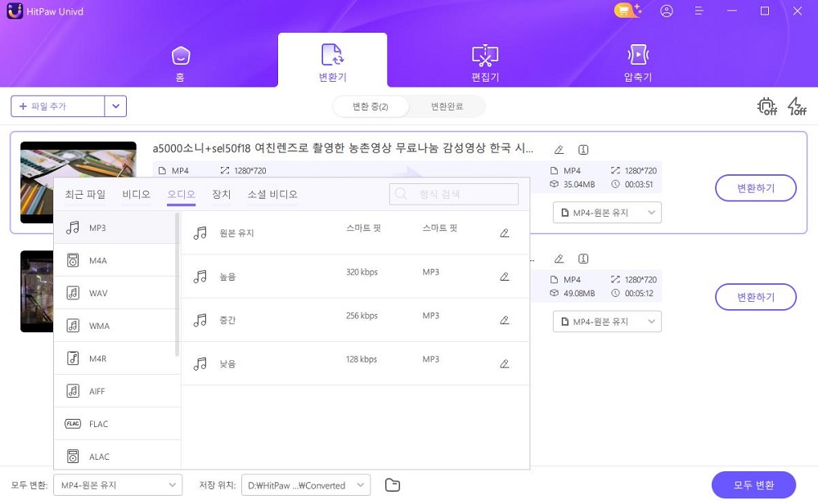
Task: Open the 비디오 format category tab
Action: pos(136,194)
